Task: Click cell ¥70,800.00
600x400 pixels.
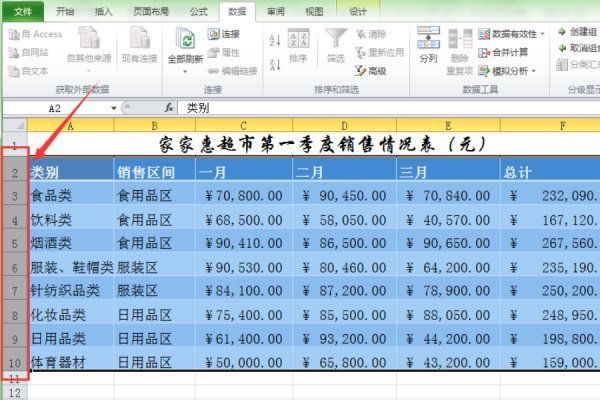Action: click(244, 193)
